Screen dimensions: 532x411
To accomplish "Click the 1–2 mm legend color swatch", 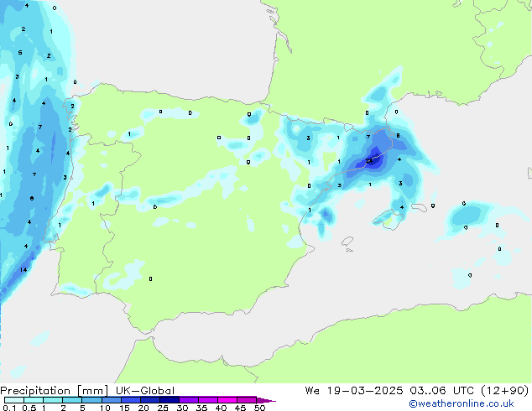I will [x=53, y=400].
